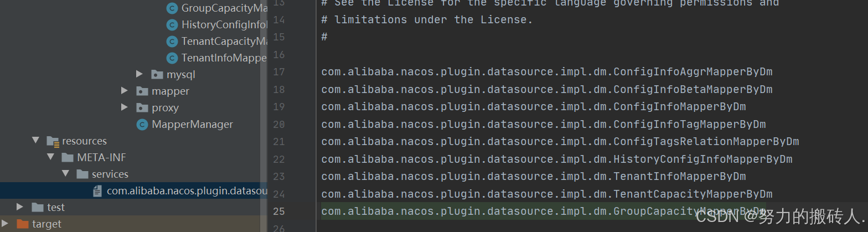Click the META-INF folder icon
Image resolution: width=868 pixels, height=232 pixels.
pyautogui.click(x=68, y=157)
